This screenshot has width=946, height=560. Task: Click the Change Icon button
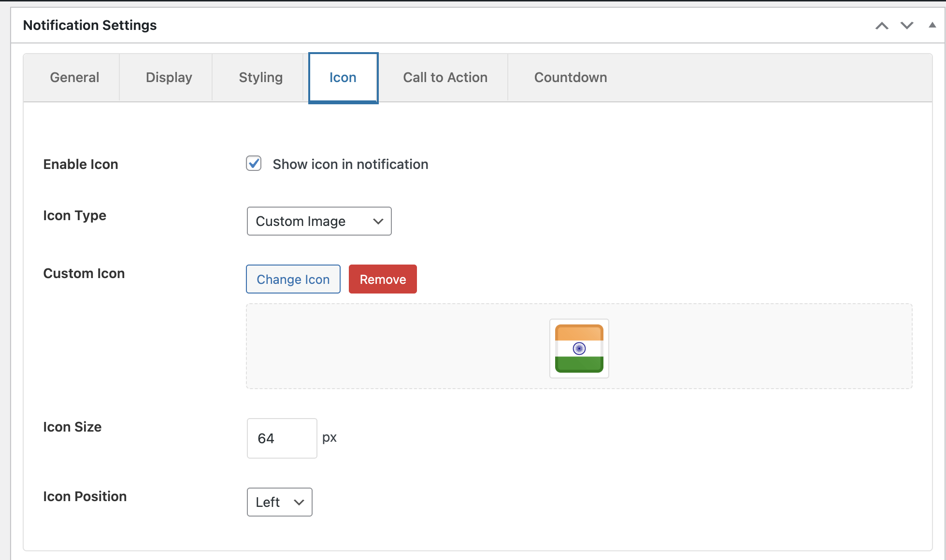[x=293, y=279]
